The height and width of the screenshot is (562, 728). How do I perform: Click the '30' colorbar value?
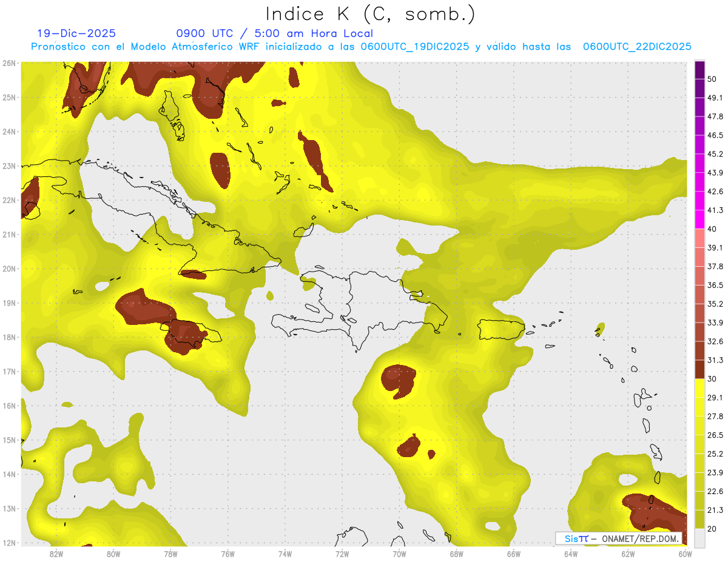[x=712, y=379]
